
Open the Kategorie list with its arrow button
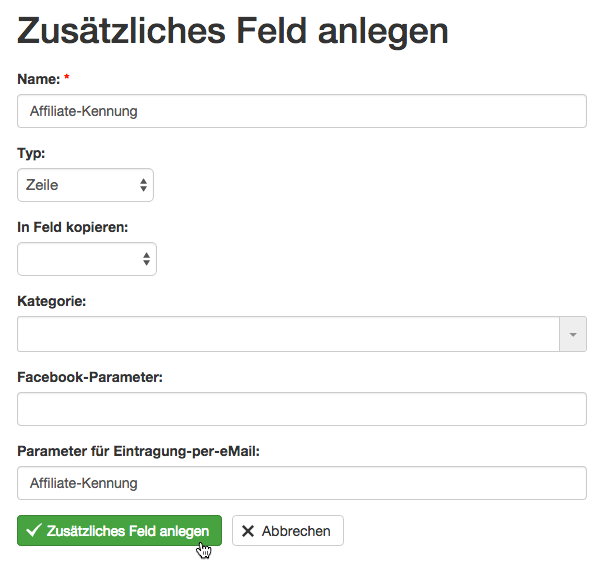click(x=573, y=334)
